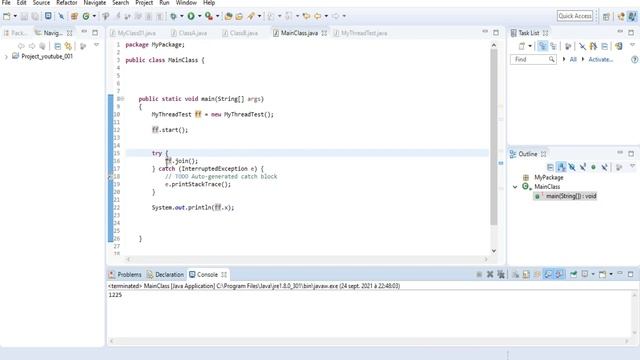Switch to the Declaration tab

[165, 275]
